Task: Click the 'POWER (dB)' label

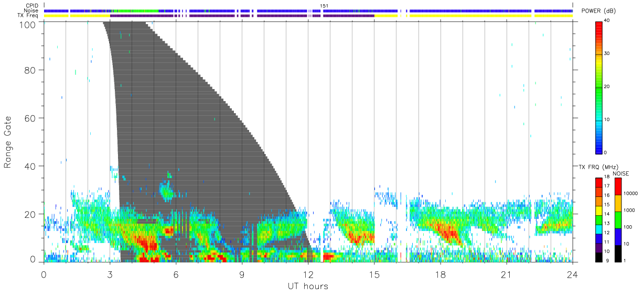Action: pyautogui.click(x=599, y=12)
